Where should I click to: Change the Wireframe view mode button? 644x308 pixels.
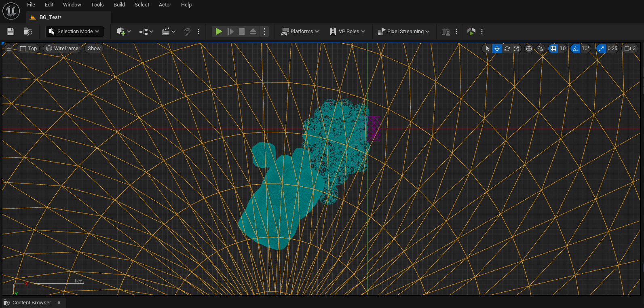[62, 49]
